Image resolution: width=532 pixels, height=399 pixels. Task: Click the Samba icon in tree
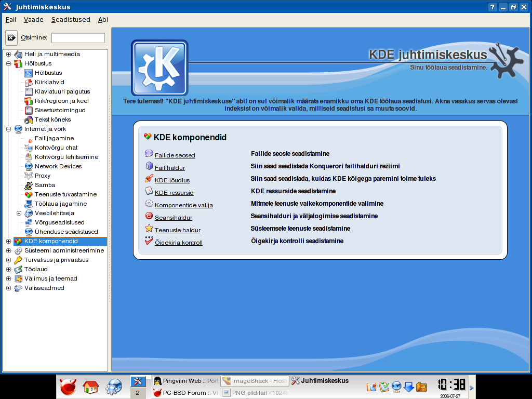pyautogui.click(x=29, y=185)
